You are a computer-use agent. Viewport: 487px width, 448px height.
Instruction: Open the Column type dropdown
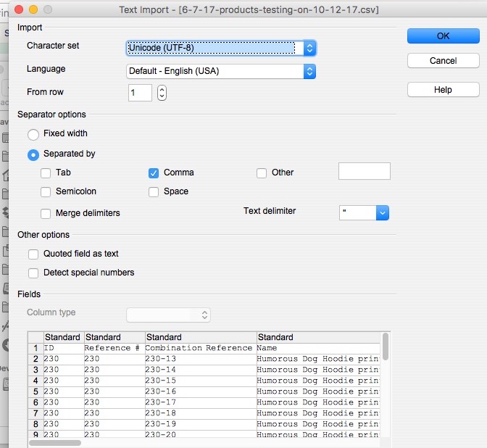[x=168, y=315]
